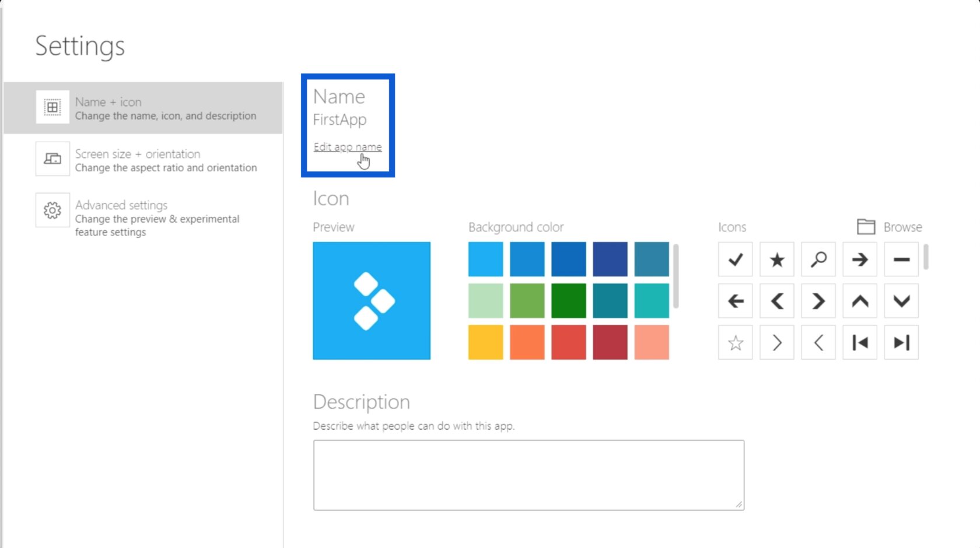Select the dark red background color swatch
This screenshot has height=548, width=980.
point(610,342)
